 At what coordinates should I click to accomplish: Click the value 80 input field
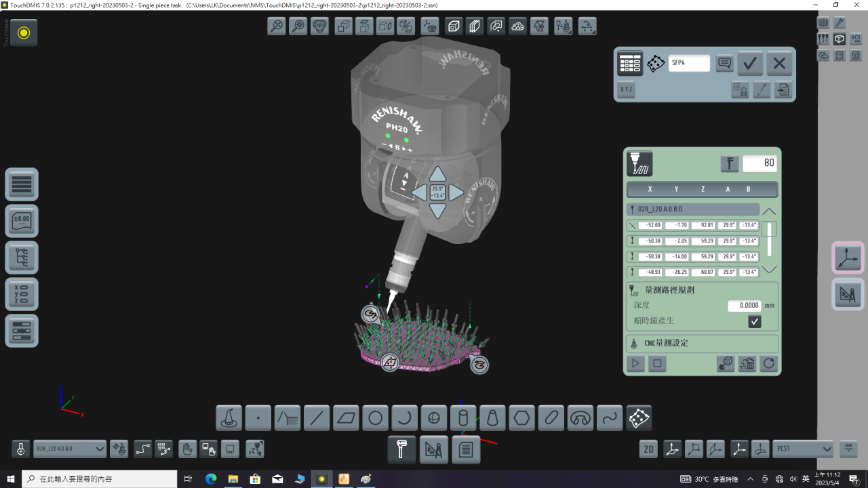[x=759, y=163]
